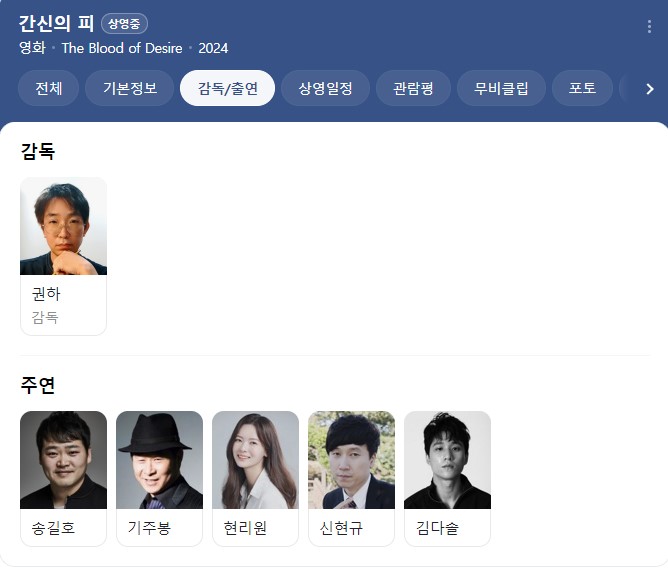Open actress 현리원's photo
The image size is (668, 568).
tap(255, 460)
